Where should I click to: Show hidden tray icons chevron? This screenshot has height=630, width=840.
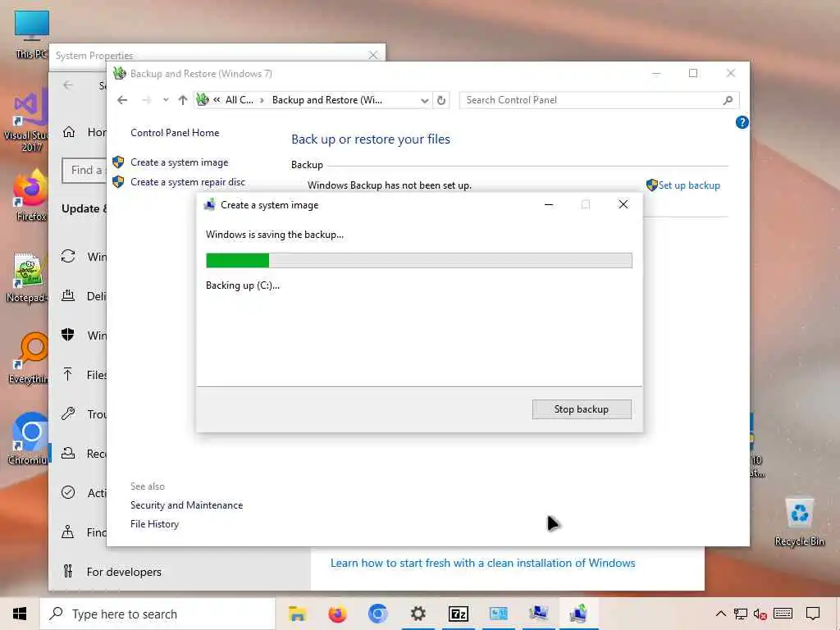[x=721, y=614]
